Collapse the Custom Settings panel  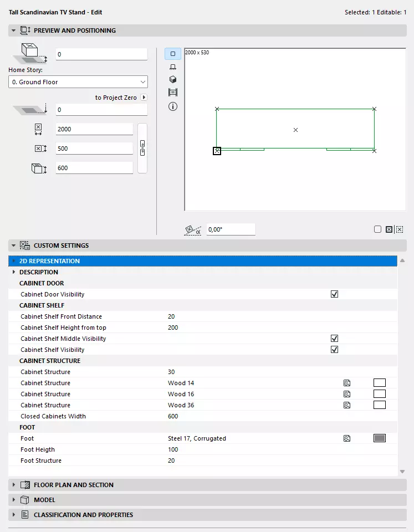click(13, 245)
